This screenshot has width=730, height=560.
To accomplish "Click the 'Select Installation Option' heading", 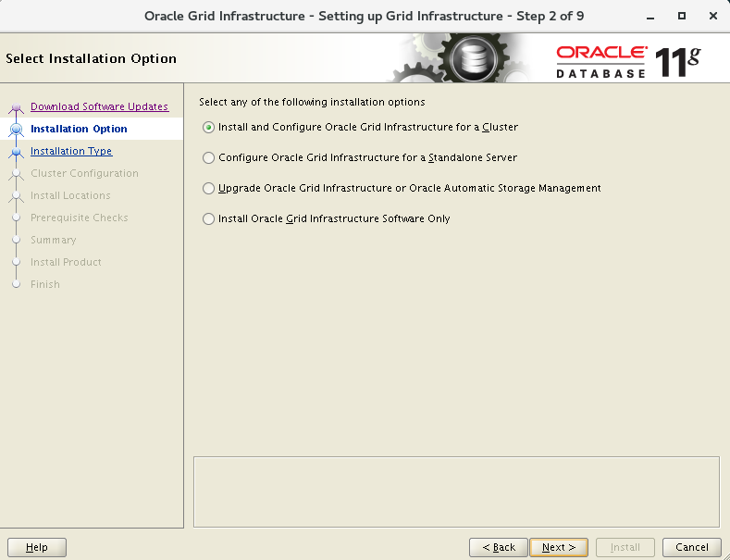I will (x=92, y=58).
